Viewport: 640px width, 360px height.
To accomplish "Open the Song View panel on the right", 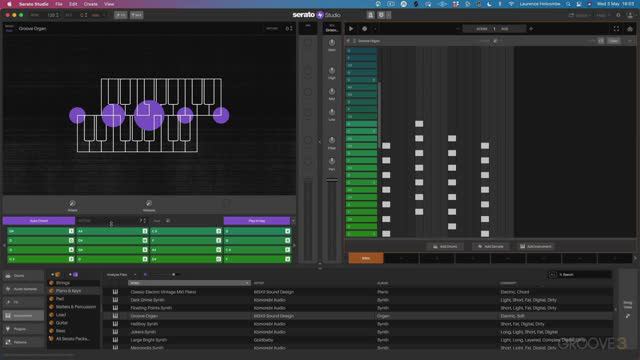I will click(x=627, y=309).
